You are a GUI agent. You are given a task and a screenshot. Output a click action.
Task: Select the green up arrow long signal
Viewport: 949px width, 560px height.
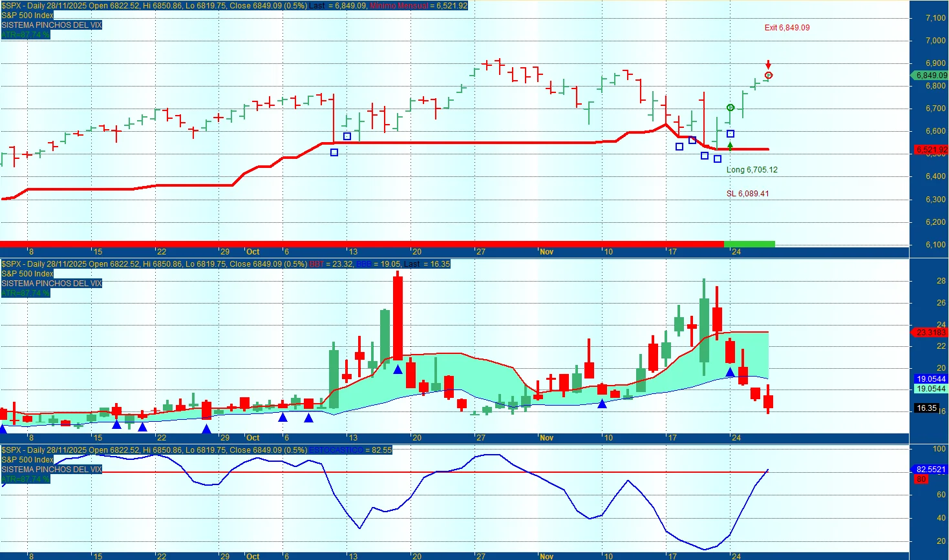pyautogui.click(x=730, y=146)
